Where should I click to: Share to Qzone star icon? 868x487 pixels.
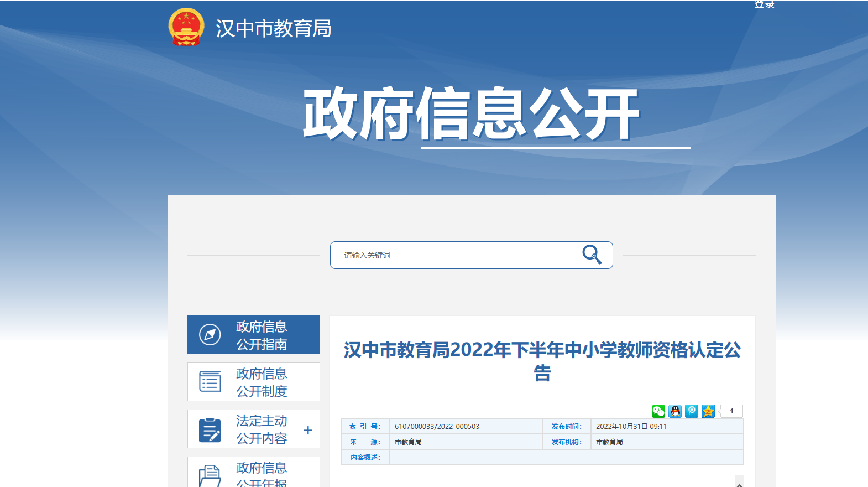pos(708,411)
